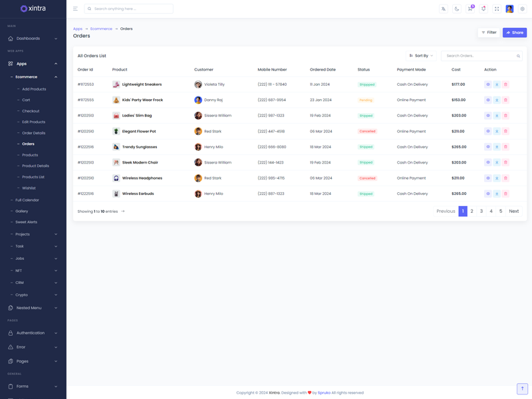The height and width of the screenshot is (399, 532).
Task: Open the language translation selector
Action: [444, 9]
